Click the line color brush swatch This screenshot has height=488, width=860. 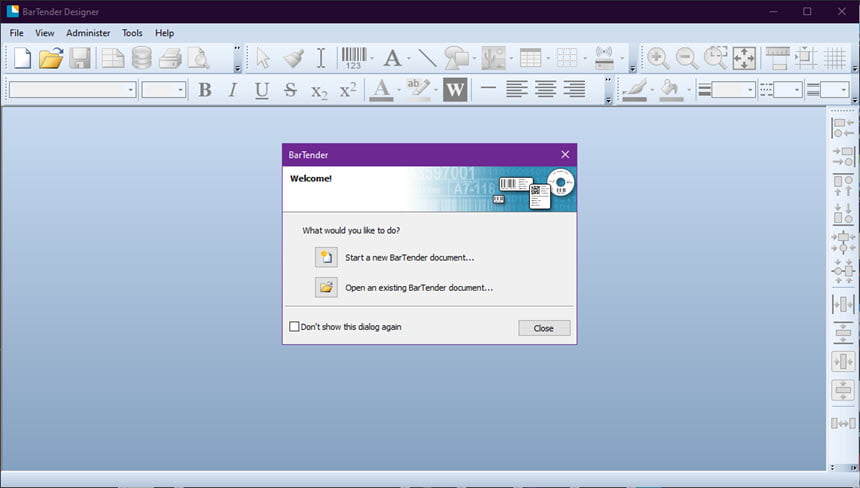coord(635,90)
